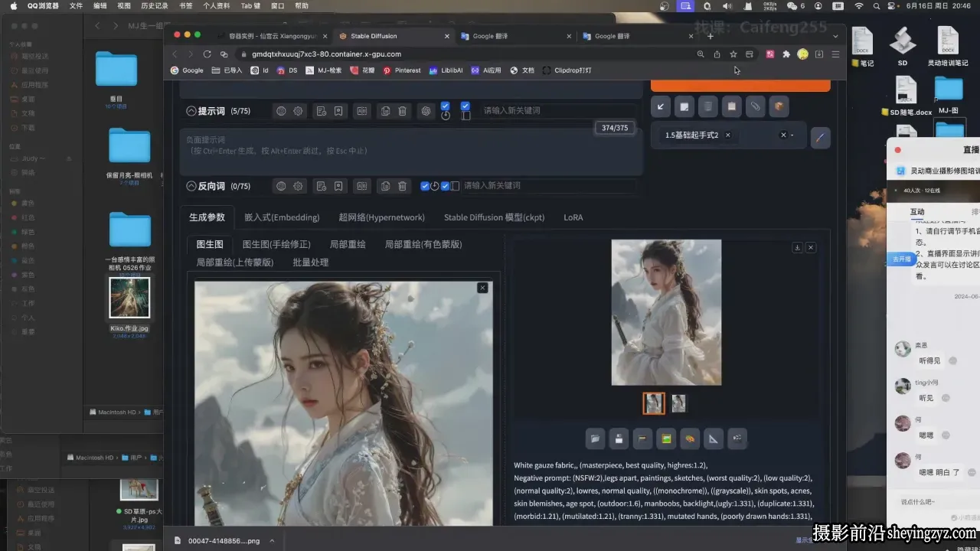Click 反向词 new keyword input field
Image resolution: width=980 pixels, height=551 pixels.
(x=547, y=186)
